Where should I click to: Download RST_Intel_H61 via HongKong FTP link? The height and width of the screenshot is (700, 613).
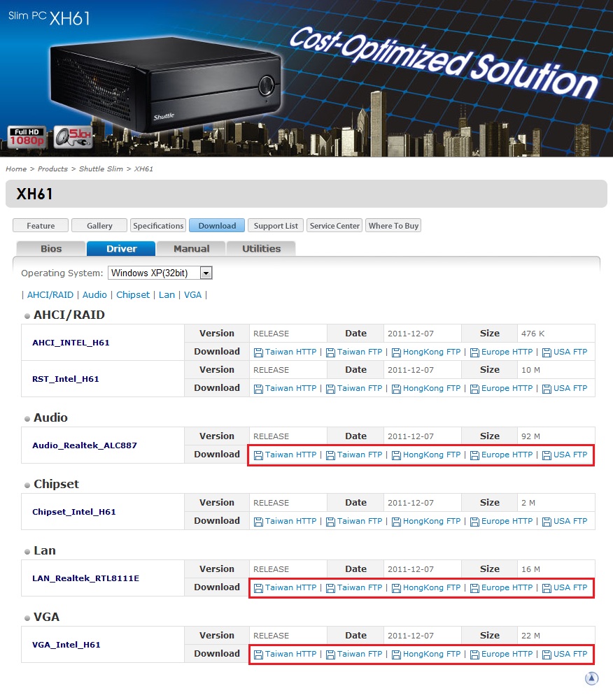point(432,388)
